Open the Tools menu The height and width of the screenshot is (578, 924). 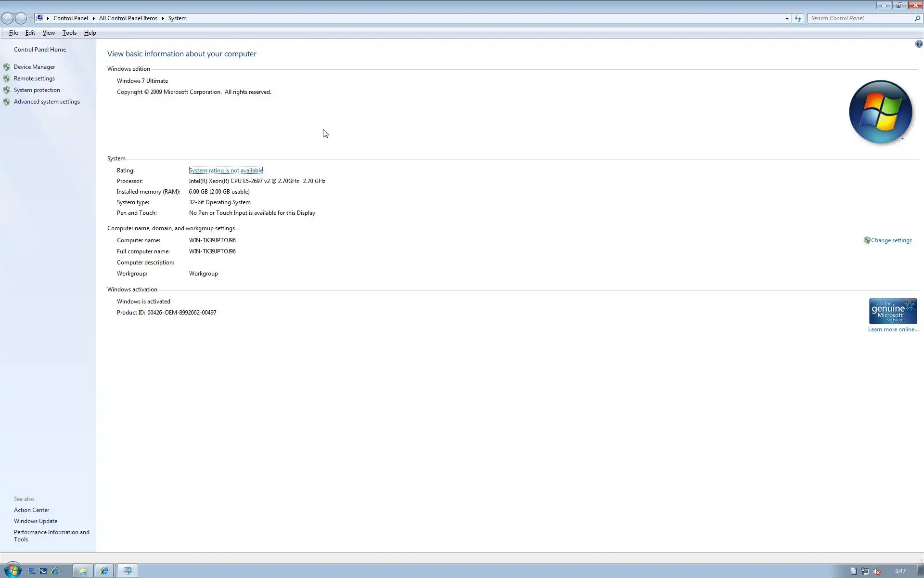pos(69,33)
